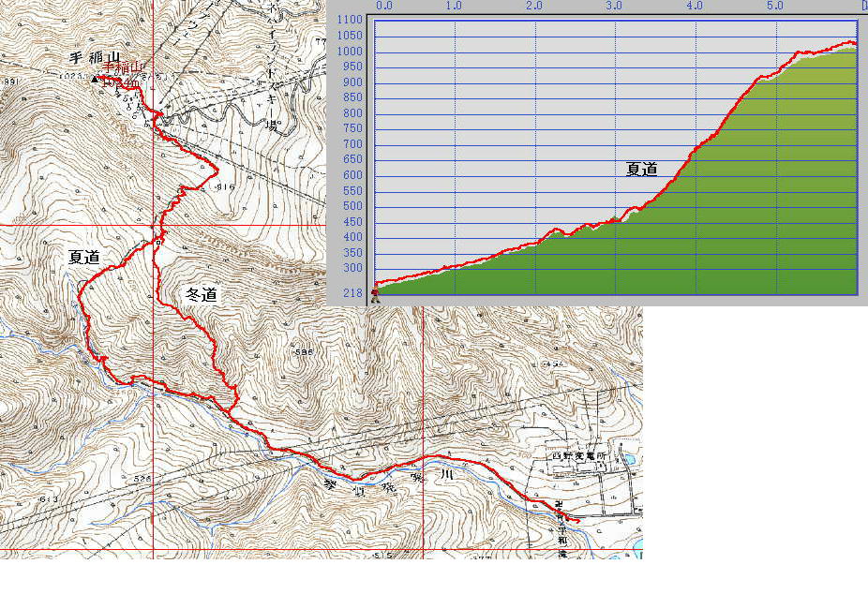Click the hiker start marker on elevation chart
Screen dimensions: 868x594
(x=376, y=293)
